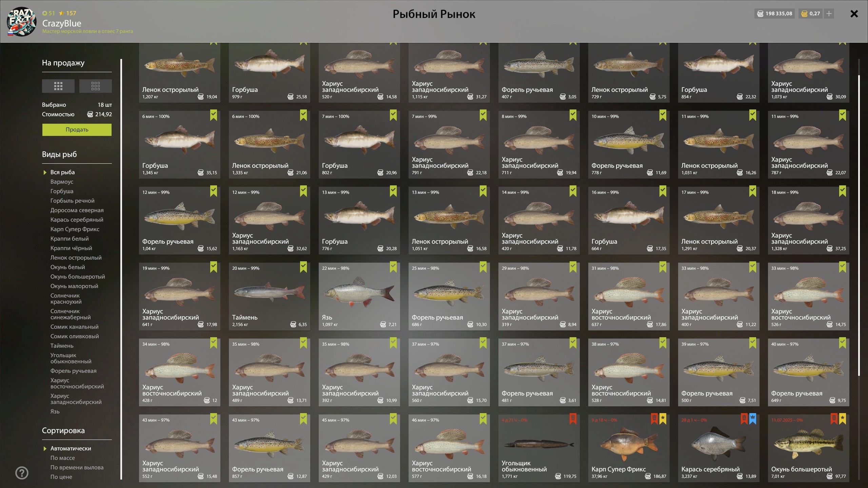Switch to the large grid view icon
This screenshot has width=868, height=488.
[x=58, y=86]
